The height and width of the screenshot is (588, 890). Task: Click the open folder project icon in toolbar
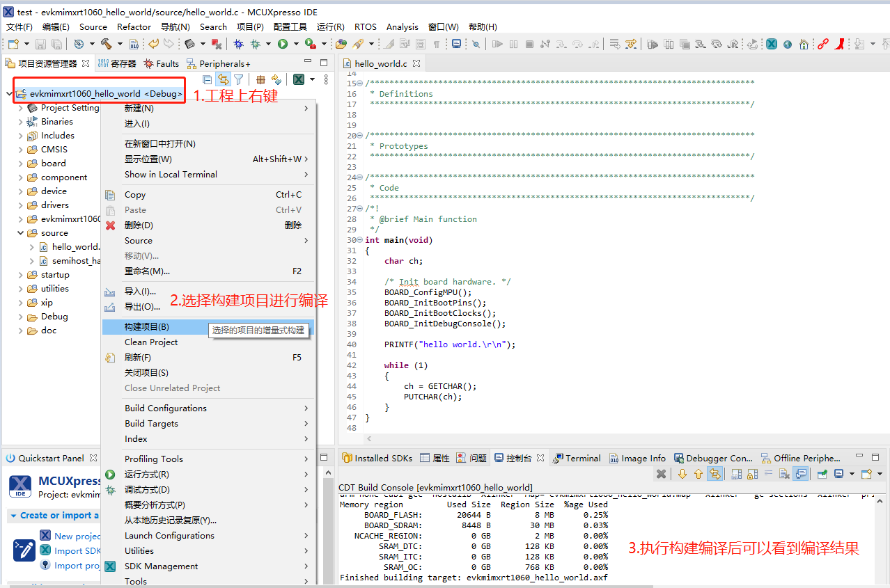(x=341, y=44)
